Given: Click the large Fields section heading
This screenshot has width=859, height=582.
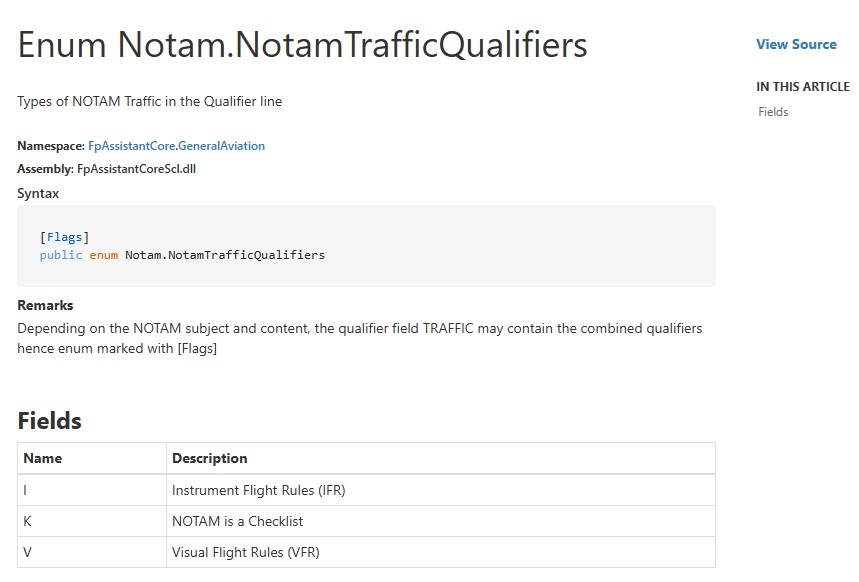Looking at the screenshot, I should pos(49,420).
